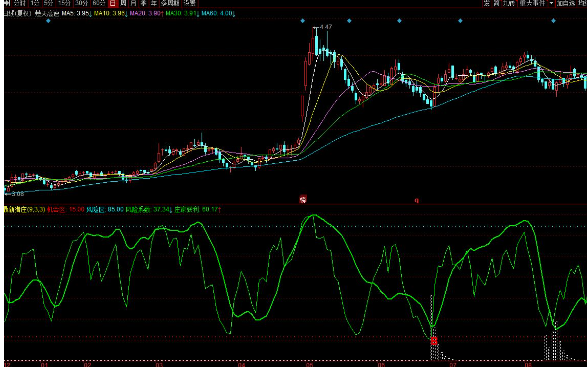Click the blue diamond marker above the 4.47 peak
587x367 pixels.
pyautogui.click(x=302, y=21)
